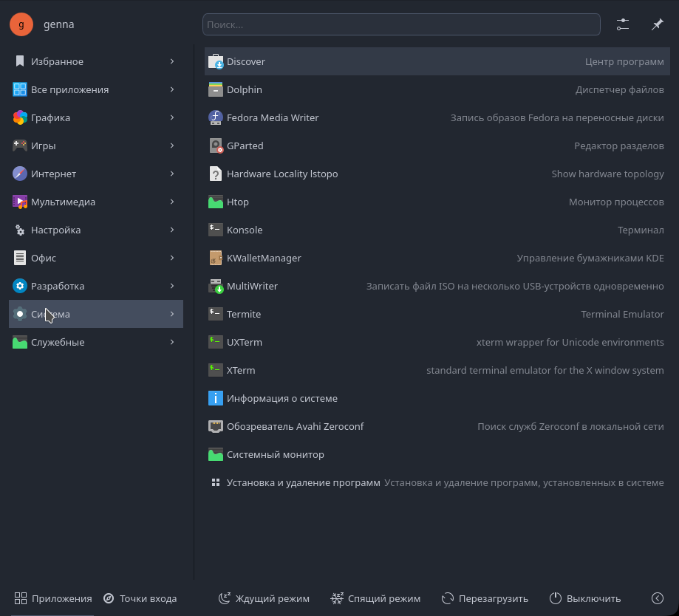Switch to the Приложения tab
The image size is (679, 616).
52,599
